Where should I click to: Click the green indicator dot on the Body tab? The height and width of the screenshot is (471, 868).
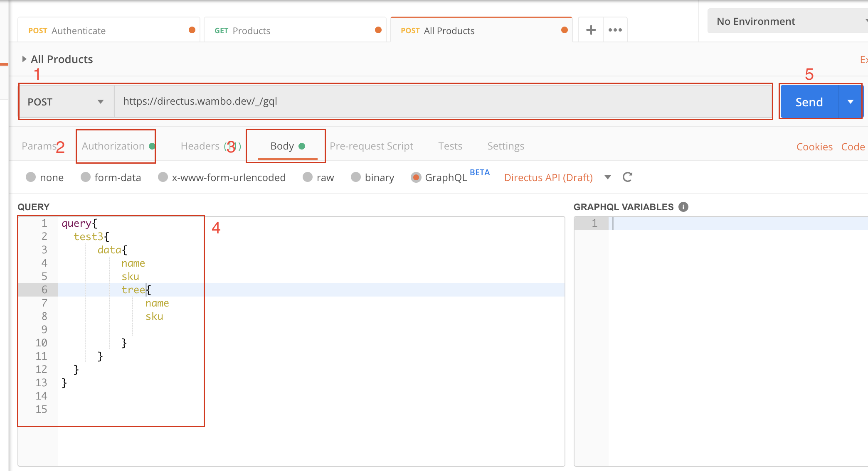pyautogui.click(x=302, y=146)
